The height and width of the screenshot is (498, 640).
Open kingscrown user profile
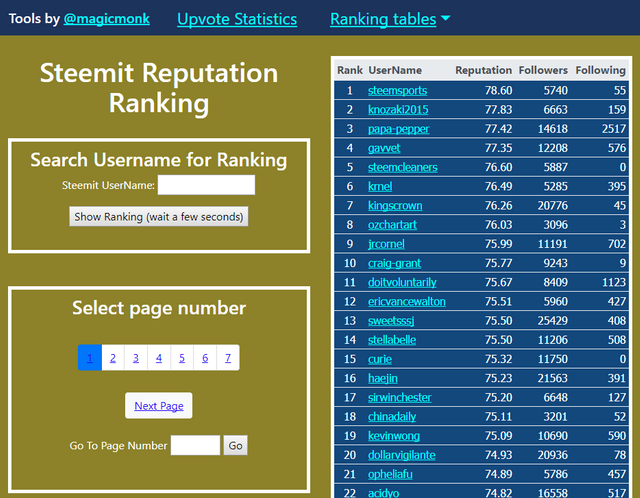395,205
